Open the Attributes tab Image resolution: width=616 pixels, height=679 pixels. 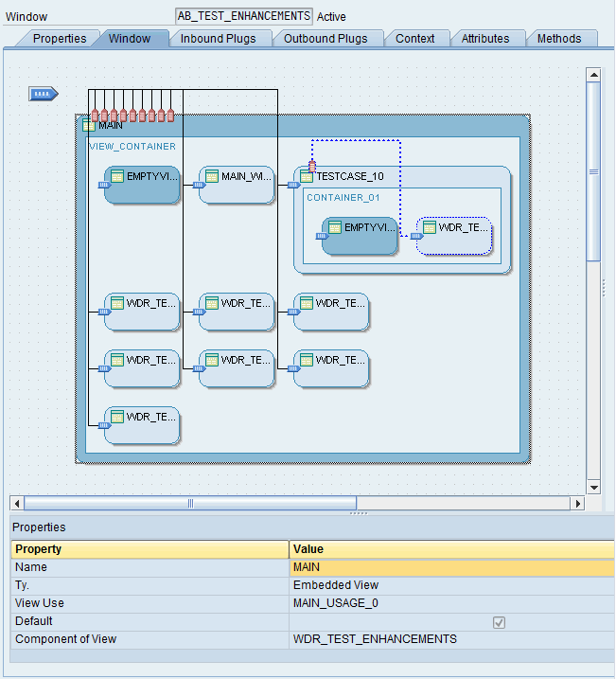coord(484,39)
